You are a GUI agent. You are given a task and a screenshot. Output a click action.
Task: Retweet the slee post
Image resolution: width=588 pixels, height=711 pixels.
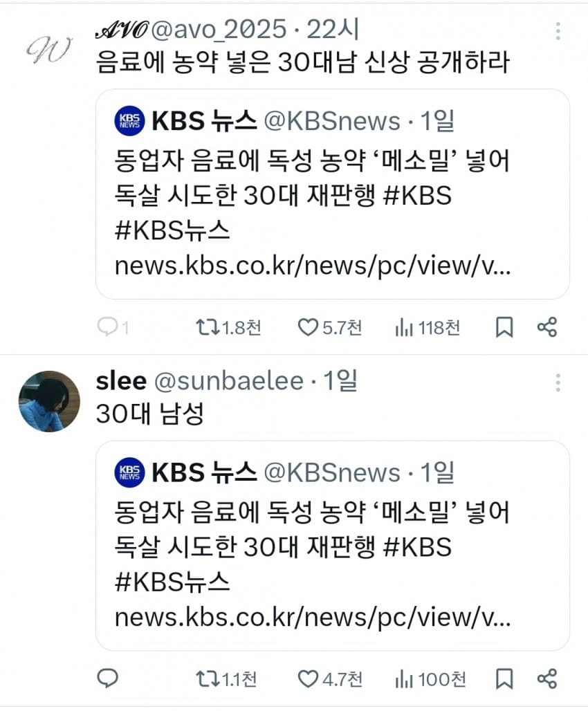click(x=208, y=678)
